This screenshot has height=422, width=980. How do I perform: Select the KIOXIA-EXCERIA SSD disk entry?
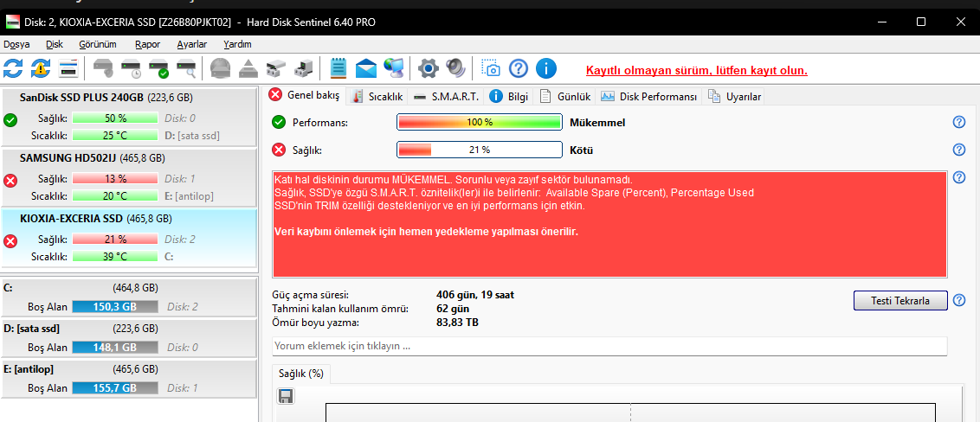point(128,238)
